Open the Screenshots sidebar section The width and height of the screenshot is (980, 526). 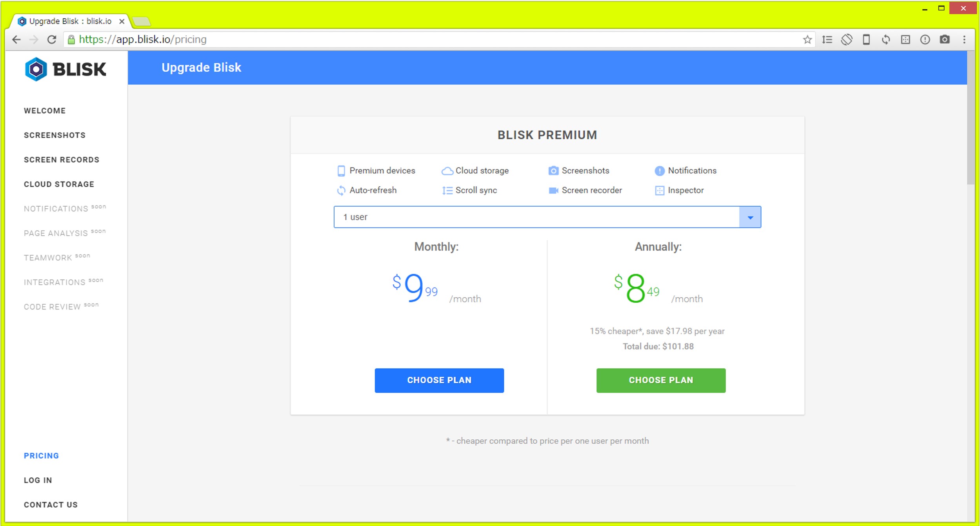(55, 135)
